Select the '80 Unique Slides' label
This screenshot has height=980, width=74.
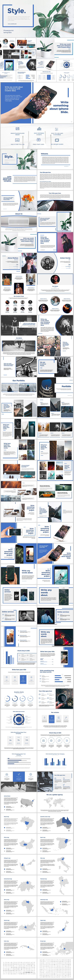57,145
